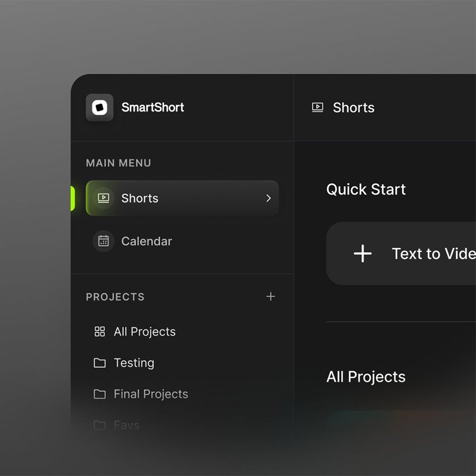Viewport: 476px width, 476px height.
Task: Expand the Shorts menu chevron arrow
Action: tap(268, 198)
